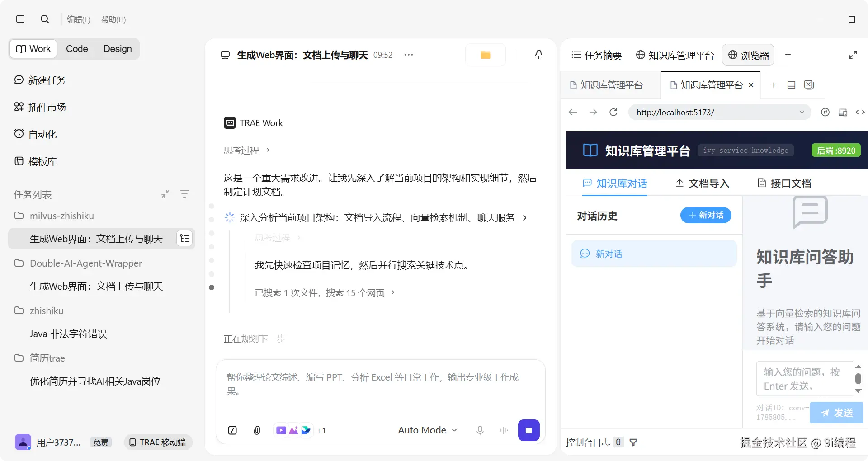Open task under Double-AI-Agent-Wrapper folder
Viewport: 868px width, 461px height.
tap(96, 286)
